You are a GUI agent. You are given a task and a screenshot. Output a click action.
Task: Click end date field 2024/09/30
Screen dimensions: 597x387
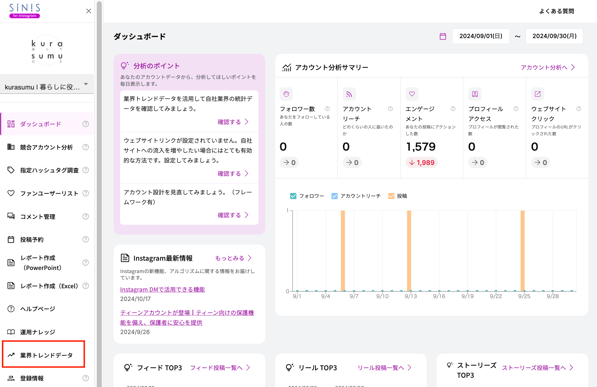click(x=554, y=36)
